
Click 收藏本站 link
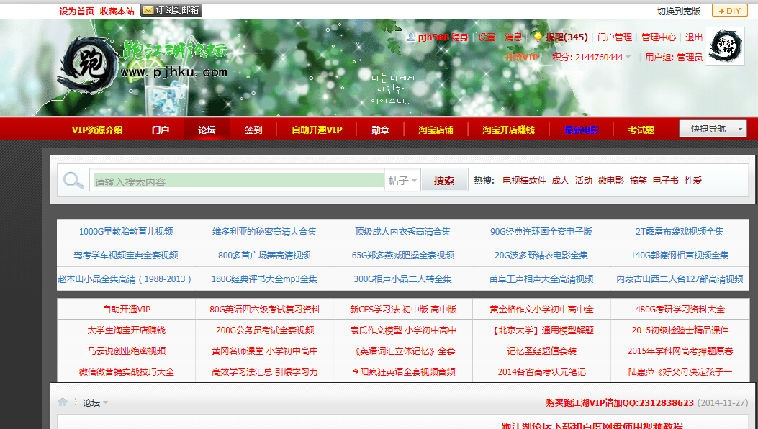tap(117, 11)
